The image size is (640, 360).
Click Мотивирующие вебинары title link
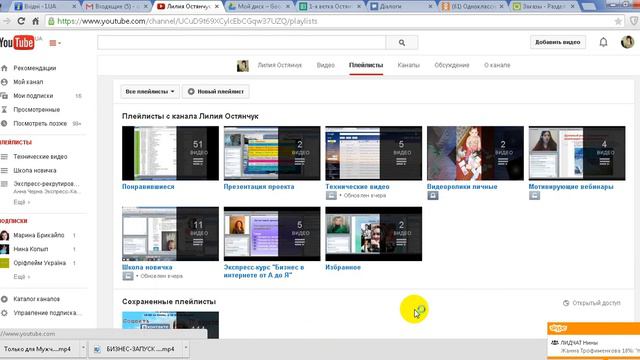click(x=571, y=187)
